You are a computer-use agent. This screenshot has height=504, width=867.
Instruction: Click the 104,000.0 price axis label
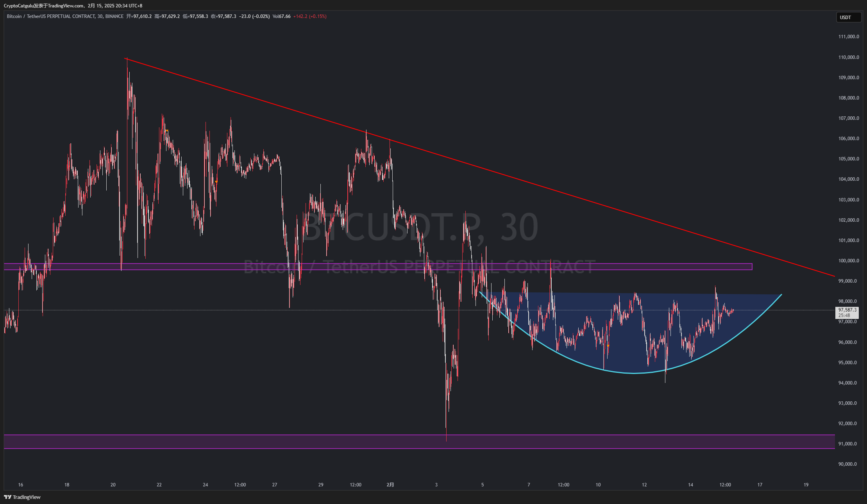tap(849, 179)
